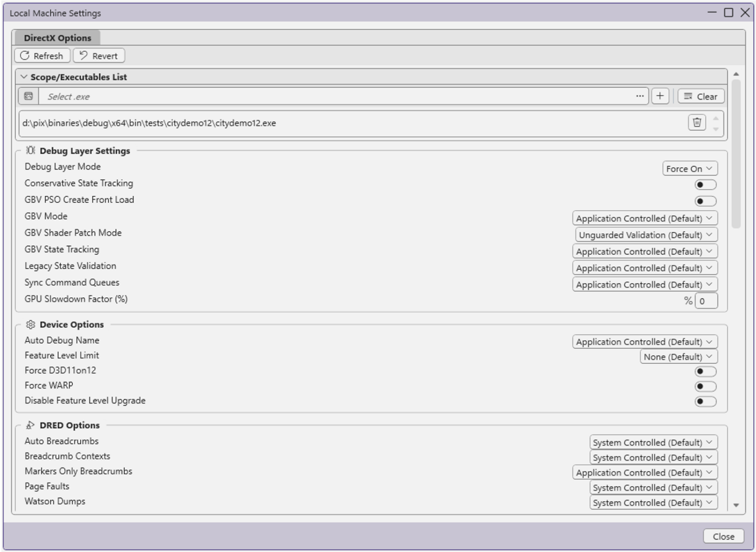The width and height of the screenshot is (756, 552).
Task: Click the GPU Slowdown Factor value field
Action: 707,300
